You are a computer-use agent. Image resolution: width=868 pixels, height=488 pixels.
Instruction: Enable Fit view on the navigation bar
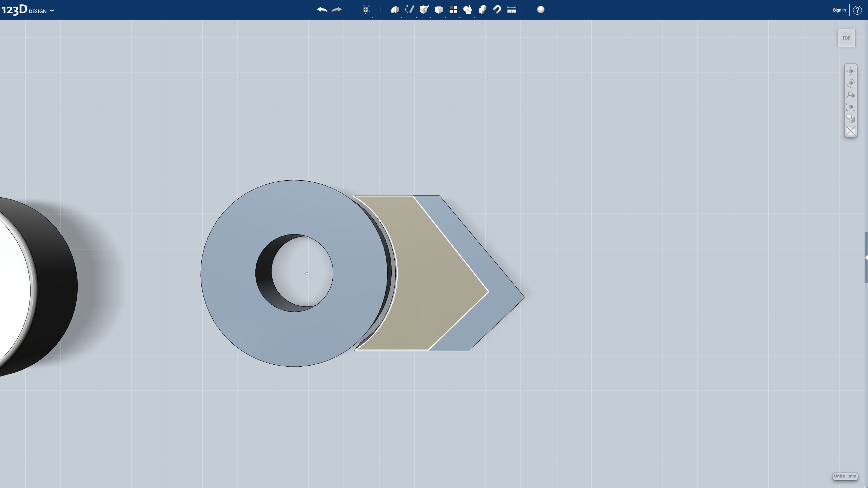click(851, 106)
